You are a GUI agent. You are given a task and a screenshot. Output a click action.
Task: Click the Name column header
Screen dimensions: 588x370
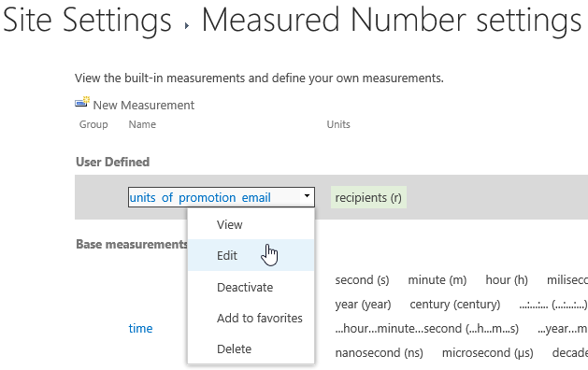tap(142, 124)
